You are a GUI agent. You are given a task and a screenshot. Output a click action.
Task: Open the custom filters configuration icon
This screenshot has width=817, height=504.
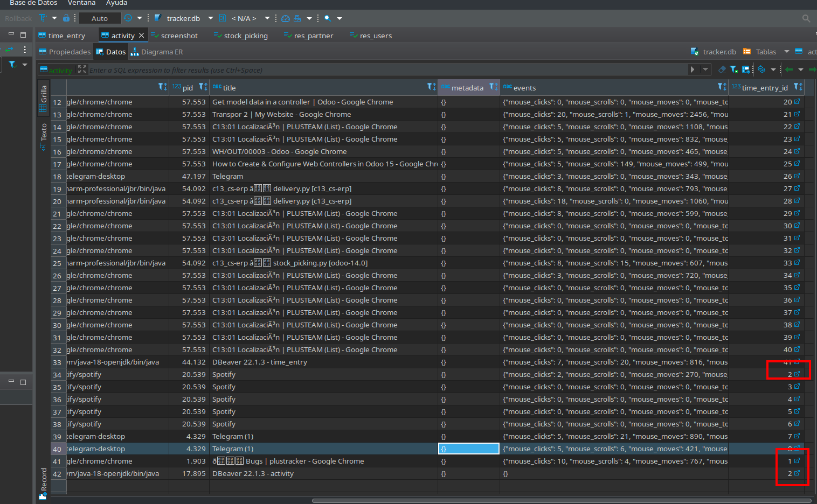click(x=746, y=69)
